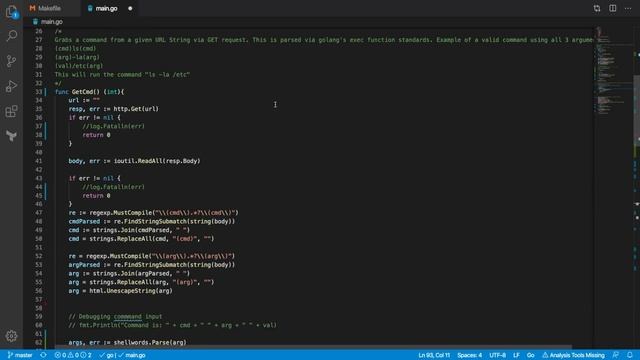The height and width of the screenshot is (360, 640).
Task: Click the url := "" assignment line
Action: click(x=84, y=100)
